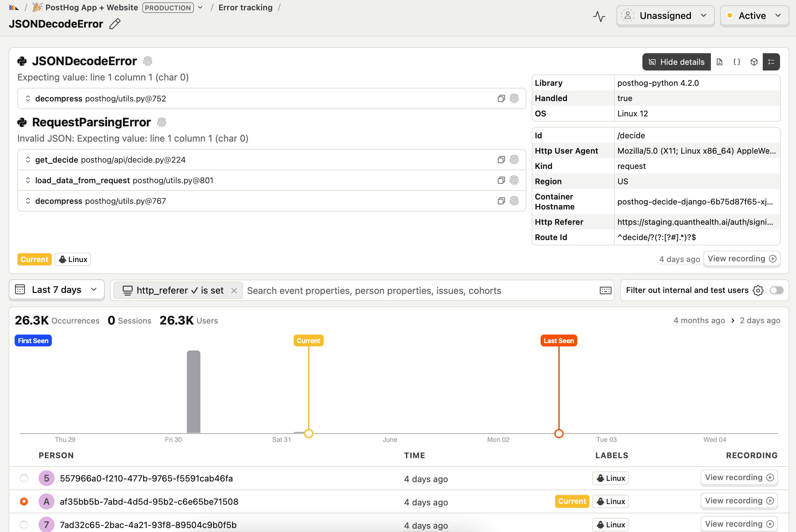The image size is (796, 532).
Task: Click the fingerprint icon on the get_decide row
Action: click(x=514, y=160)
